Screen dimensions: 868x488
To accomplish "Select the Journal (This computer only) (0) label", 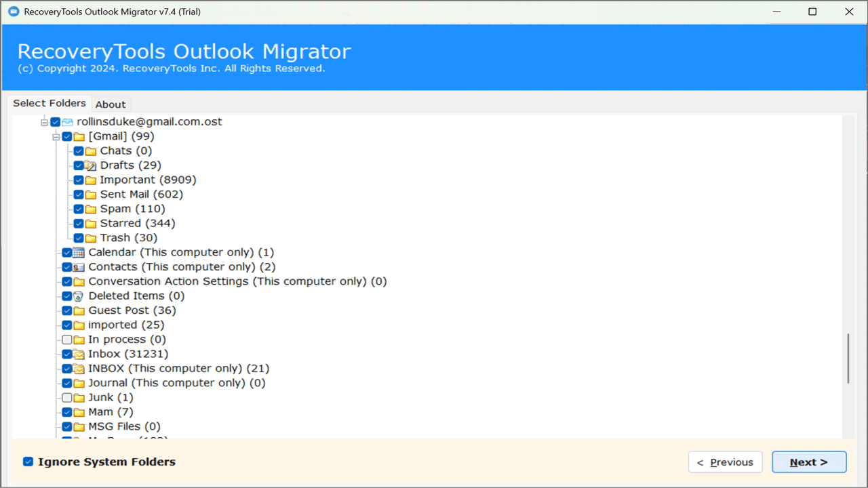I will tap(177, 383).
